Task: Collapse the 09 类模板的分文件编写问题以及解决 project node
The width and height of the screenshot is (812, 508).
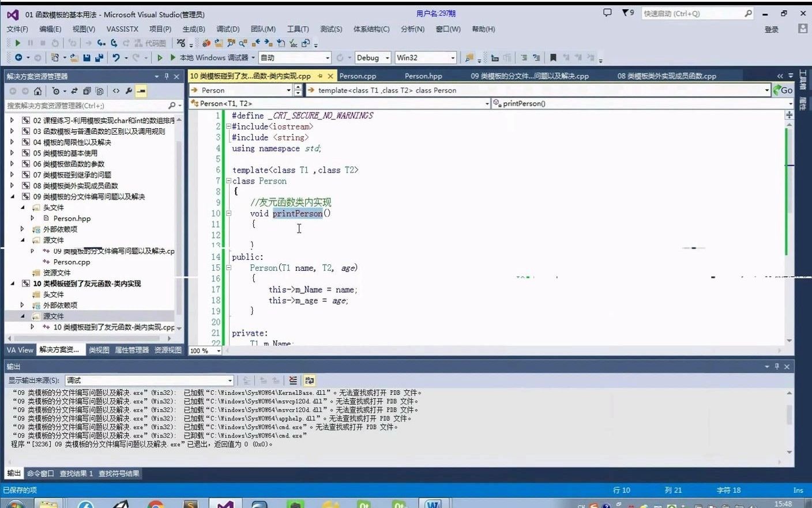Action: pos(12,197)
